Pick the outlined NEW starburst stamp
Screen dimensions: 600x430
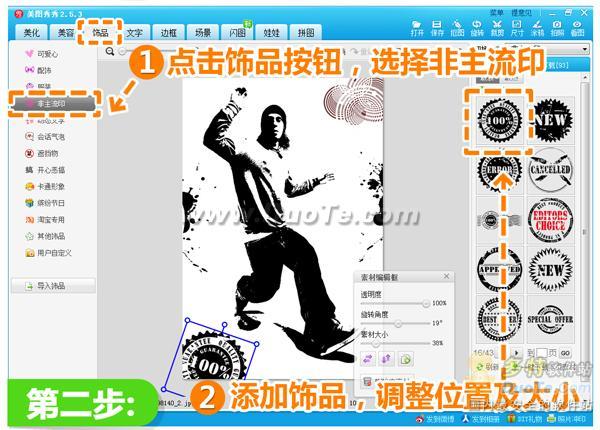click(551, 270)
